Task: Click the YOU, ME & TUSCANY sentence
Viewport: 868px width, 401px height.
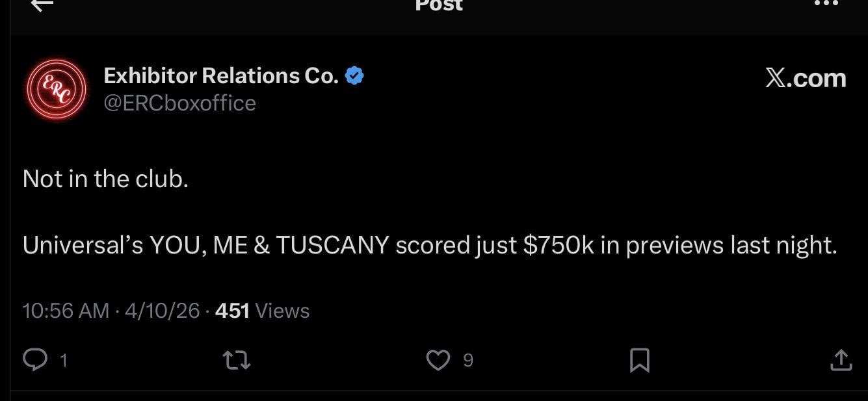Action: click(x=429, y=246)
